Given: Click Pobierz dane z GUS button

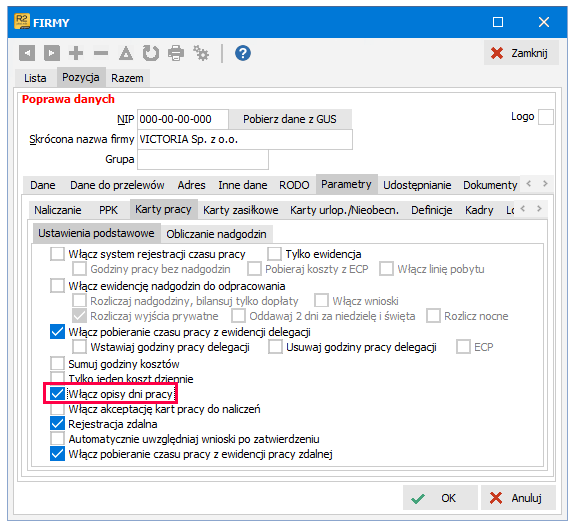Looking at the screenshot, I should coord(290,119).
